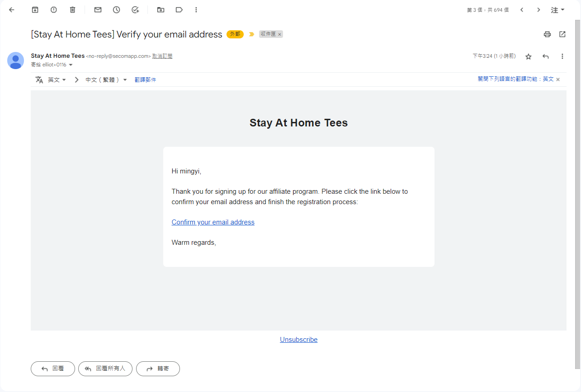Add this email to Tasks
Viewport: 581px width, 392px height.
click(135, 9)
